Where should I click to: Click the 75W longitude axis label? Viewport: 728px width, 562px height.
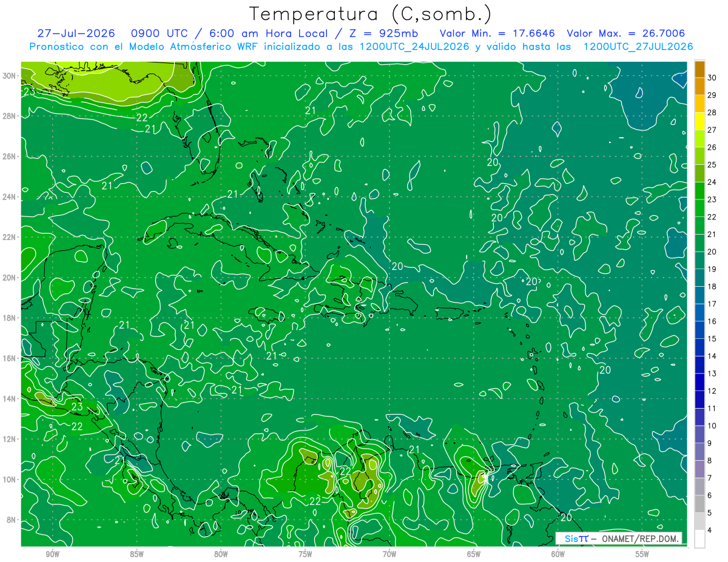tap(305, 554)
